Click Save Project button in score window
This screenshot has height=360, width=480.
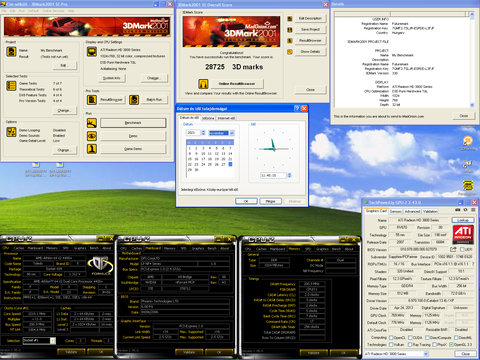pyautogui.click(x=310, y=30)
